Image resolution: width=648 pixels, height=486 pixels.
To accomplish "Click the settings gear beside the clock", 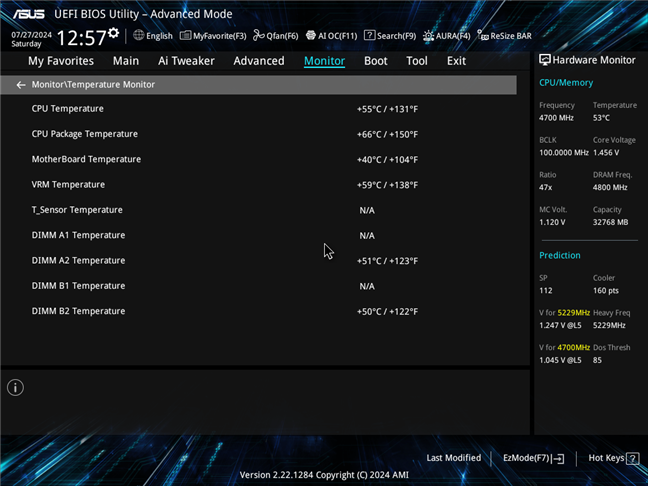I will coord(114,33).
